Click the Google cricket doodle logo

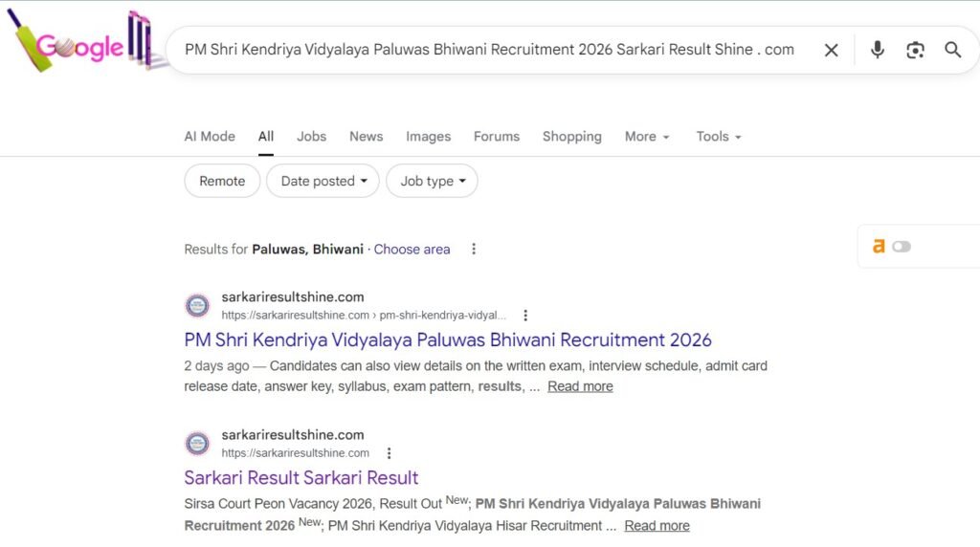81,45
